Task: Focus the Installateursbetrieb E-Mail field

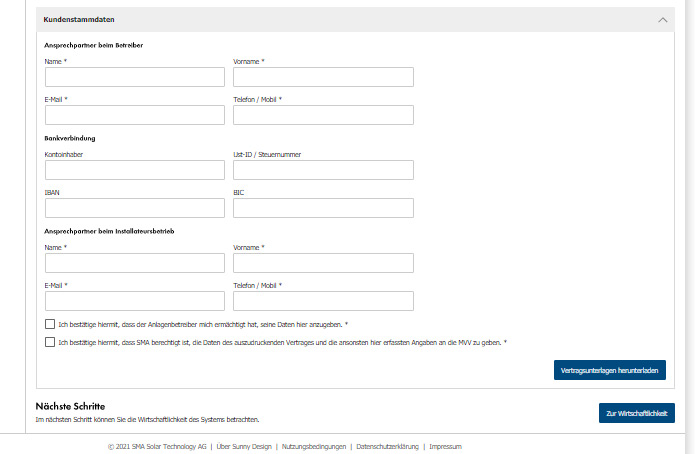Action: coord(135,301)
